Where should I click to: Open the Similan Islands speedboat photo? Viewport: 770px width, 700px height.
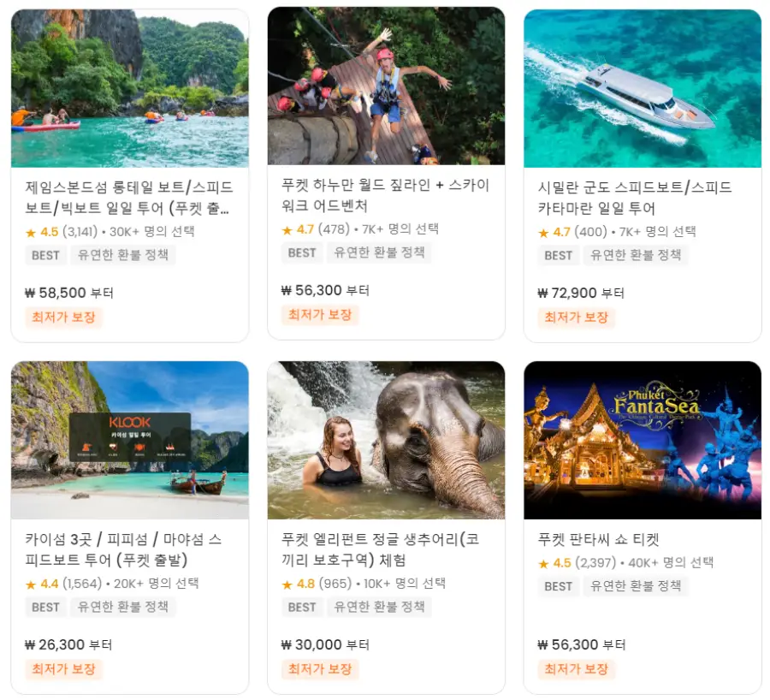[x=643, y=88]
